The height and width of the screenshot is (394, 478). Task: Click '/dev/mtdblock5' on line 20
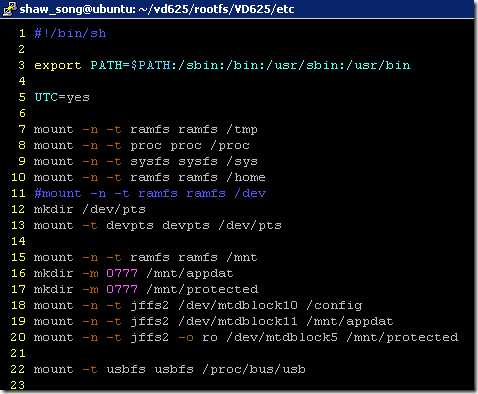coord(282,337)
